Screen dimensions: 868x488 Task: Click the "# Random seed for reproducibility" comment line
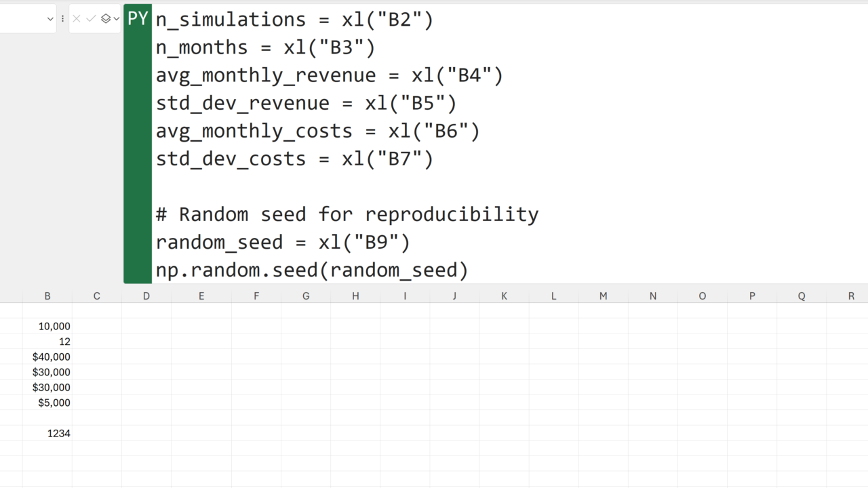[x=347, y=214]
